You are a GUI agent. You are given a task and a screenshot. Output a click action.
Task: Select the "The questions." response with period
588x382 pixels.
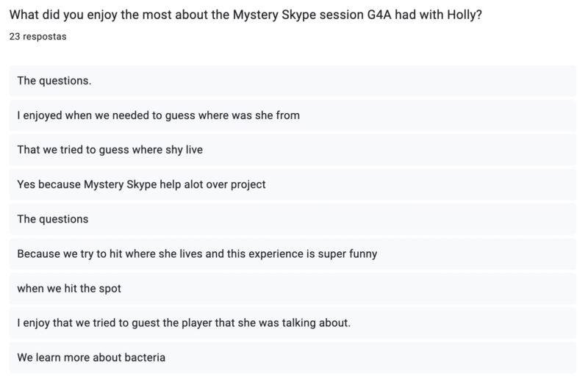(x=54, y=81)
